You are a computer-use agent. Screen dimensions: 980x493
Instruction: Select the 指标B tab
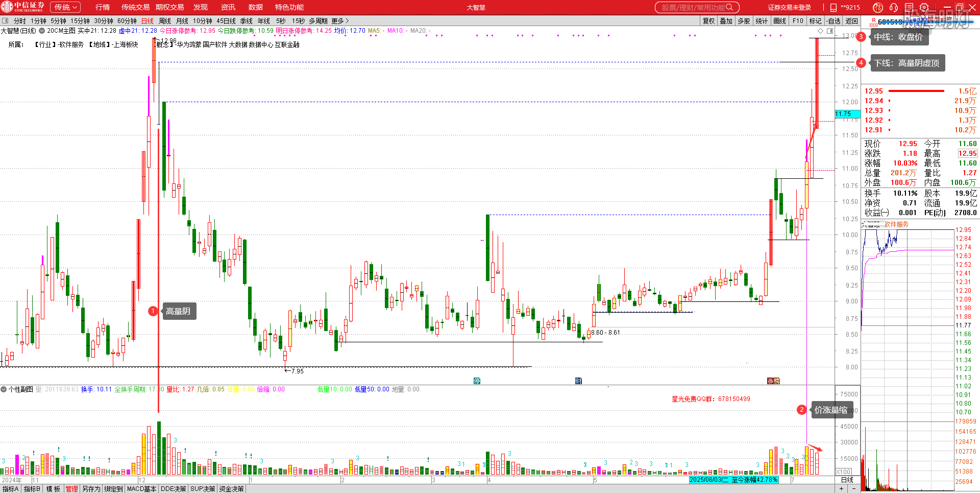point(32,489)
